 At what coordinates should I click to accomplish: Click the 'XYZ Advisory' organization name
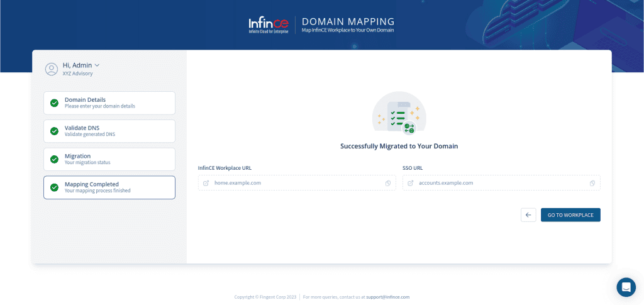(x=77, y=74)
